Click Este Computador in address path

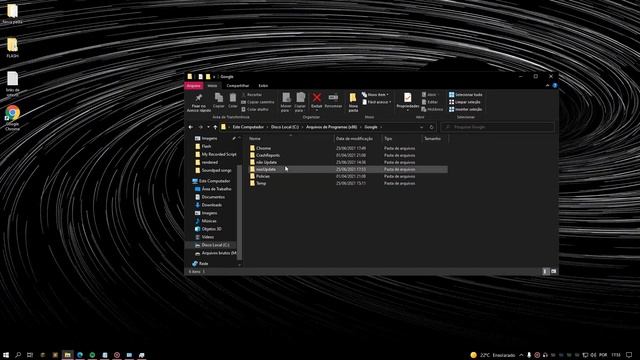pos(248,127)
